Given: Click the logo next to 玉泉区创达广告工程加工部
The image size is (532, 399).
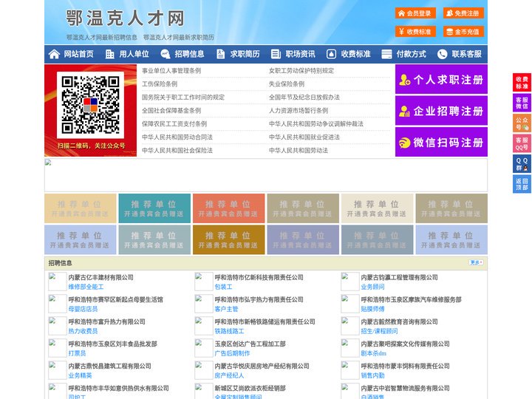Looking at the screenshot, I should [203, 348].
